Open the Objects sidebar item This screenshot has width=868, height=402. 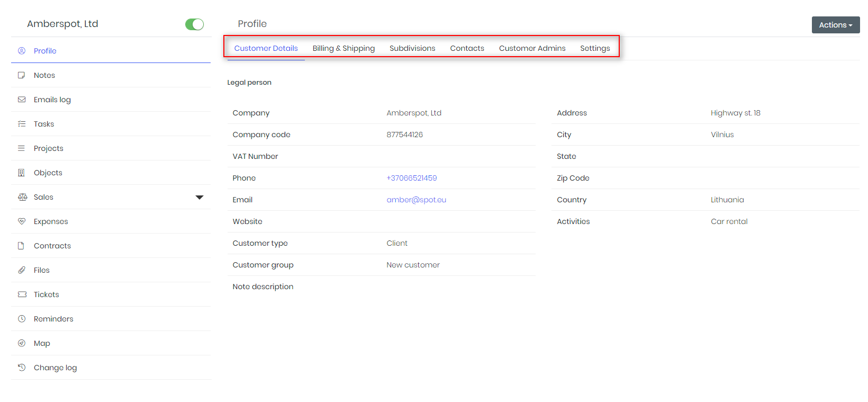point(111,173)
